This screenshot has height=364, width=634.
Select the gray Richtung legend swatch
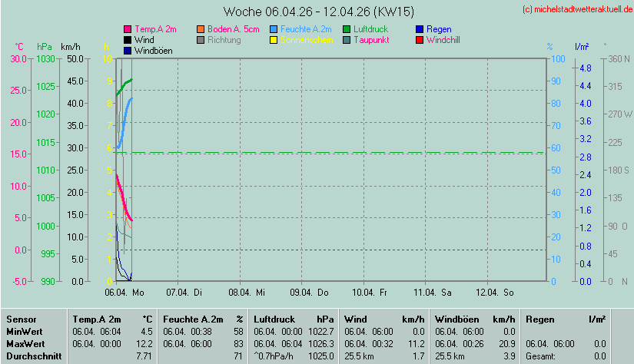click(201, 39)
